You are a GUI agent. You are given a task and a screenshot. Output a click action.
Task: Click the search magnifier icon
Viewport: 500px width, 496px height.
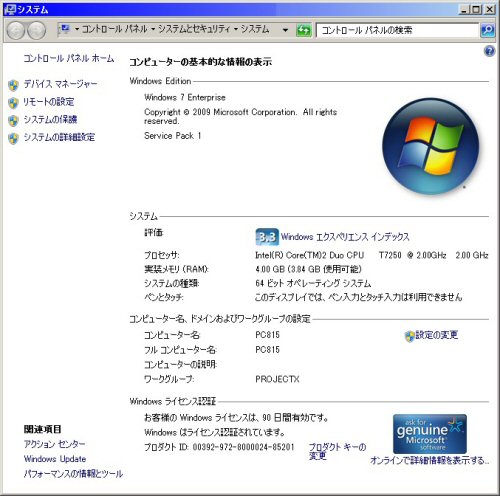pyautogui.click(x=487, y=30)
